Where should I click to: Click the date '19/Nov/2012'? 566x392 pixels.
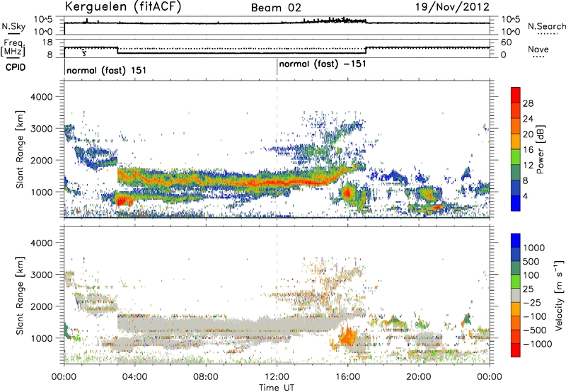click(452, 7)
